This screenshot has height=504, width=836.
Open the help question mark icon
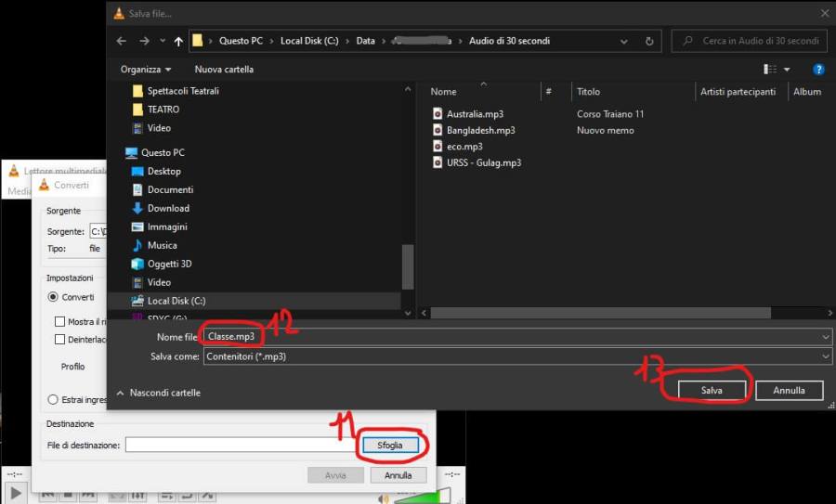(818, 70)
